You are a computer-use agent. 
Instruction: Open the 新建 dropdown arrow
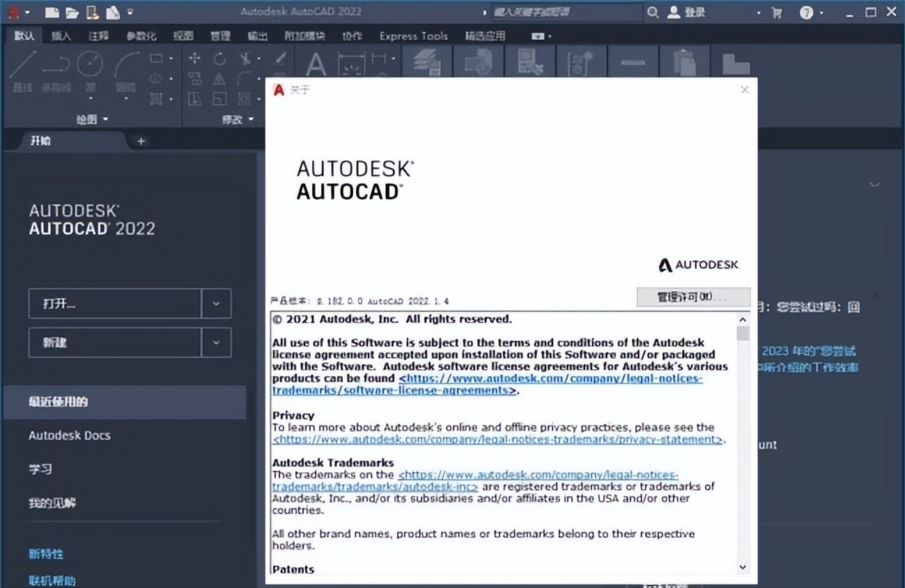point(216,342)
